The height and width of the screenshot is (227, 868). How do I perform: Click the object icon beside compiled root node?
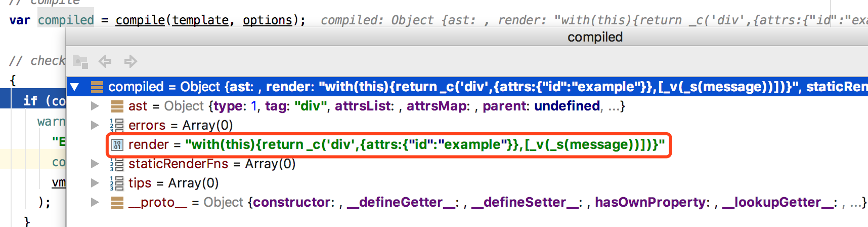click(x=97, y=87)
